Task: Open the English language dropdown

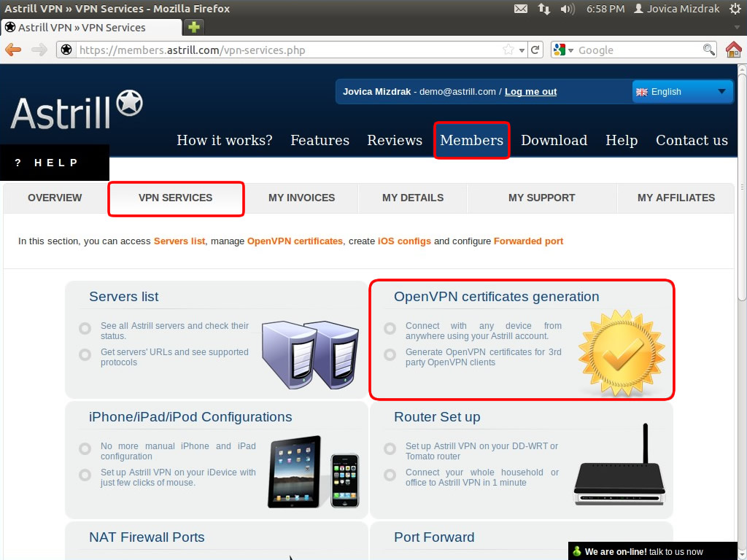Action: click(682, 91)
